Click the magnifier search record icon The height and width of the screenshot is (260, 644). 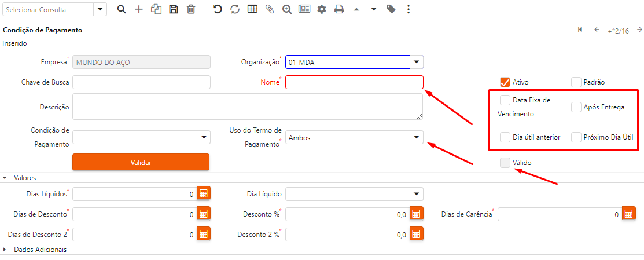coord(122,10)
